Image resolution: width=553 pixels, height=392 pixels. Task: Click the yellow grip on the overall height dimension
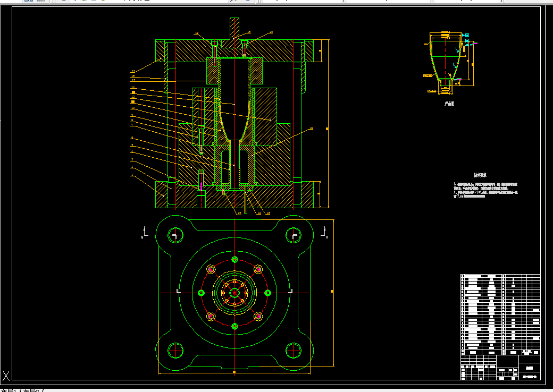[327, 129]
